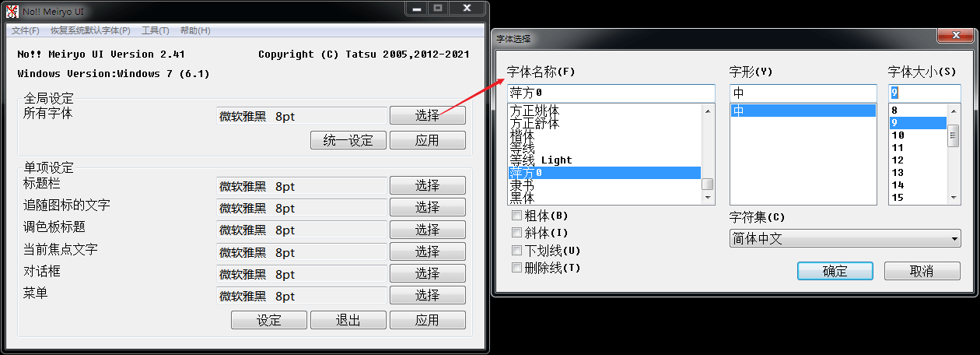Select size 9 in size list
This screenshot has width=980, height=355.
pyautogui.click(x=918, y=123)
